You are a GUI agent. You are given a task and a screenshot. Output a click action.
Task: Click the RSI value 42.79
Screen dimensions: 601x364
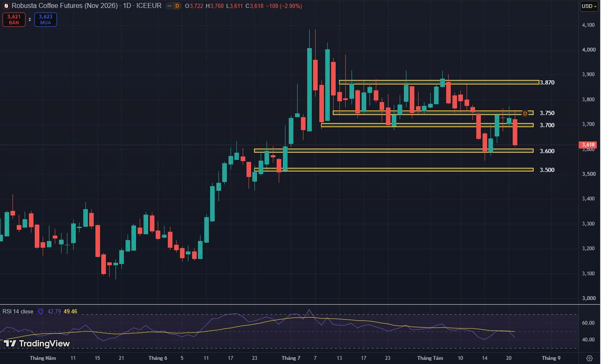(54, 311)
